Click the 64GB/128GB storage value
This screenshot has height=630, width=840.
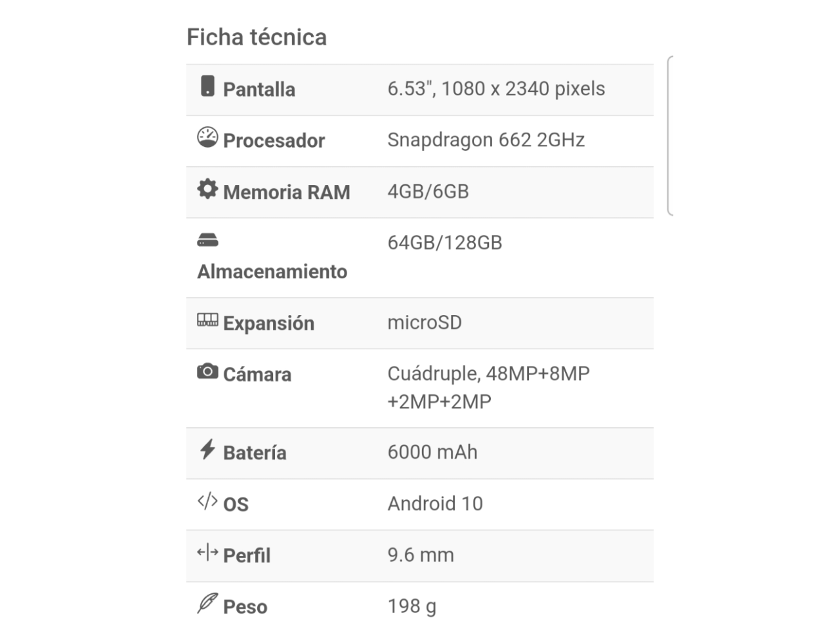tap(444, 243)
